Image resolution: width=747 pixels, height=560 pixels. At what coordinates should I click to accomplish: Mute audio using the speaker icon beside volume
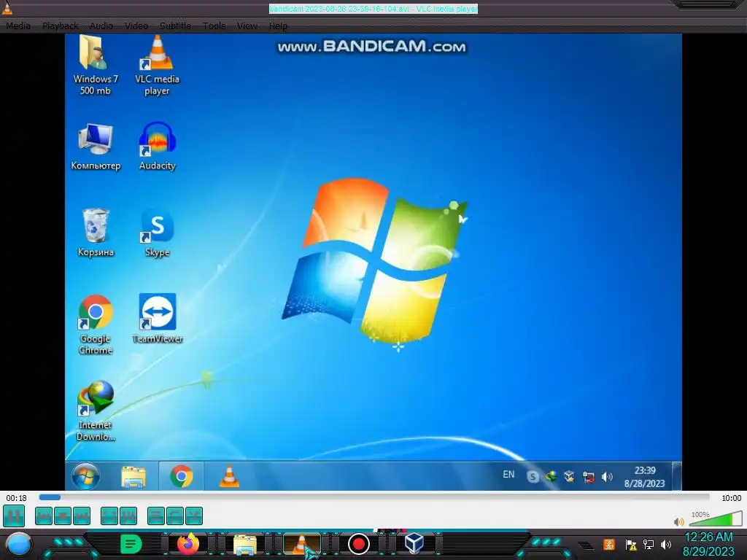[679, 522]
